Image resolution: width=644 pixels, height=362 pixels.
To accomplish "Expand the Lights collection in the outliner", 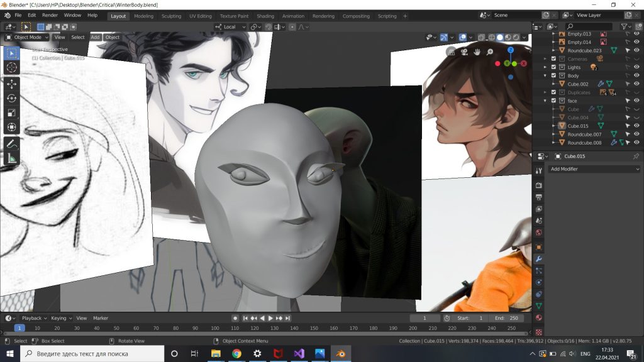I will pyautogui.click(x=545, y=67).
